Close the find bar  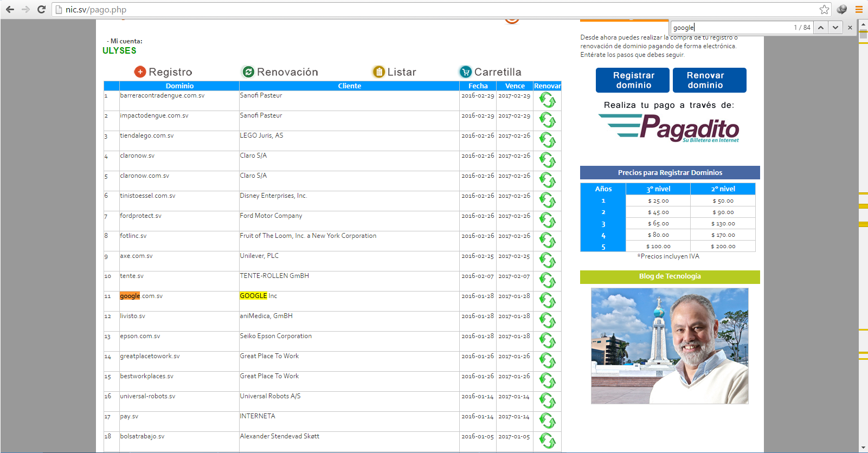[850, 27]
